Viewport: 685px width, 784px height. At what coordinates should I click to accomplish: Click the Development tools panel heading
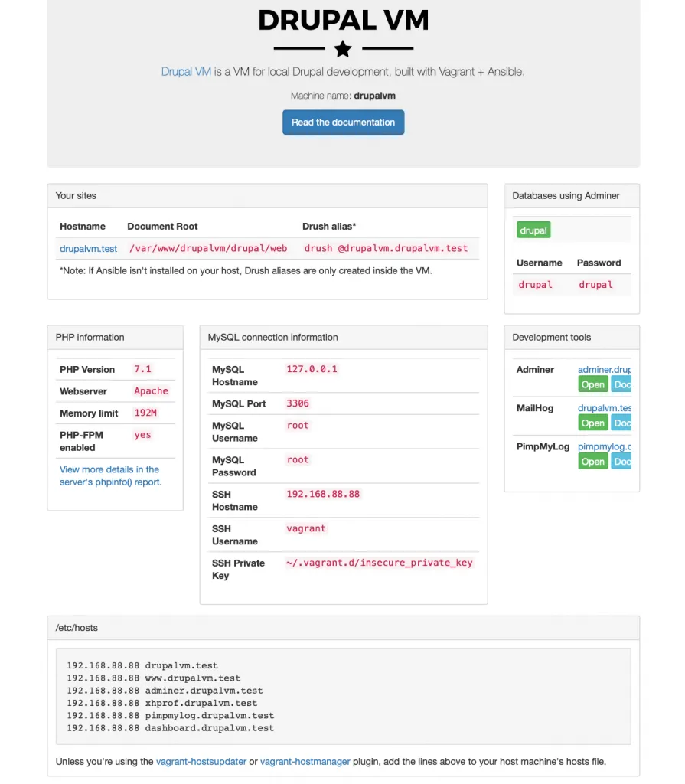572,338
